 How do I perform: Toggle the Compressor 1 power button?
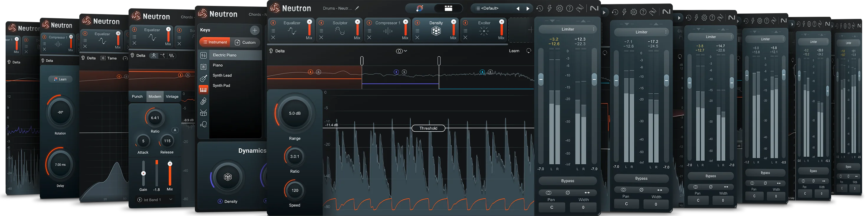(x=369, y=23)
